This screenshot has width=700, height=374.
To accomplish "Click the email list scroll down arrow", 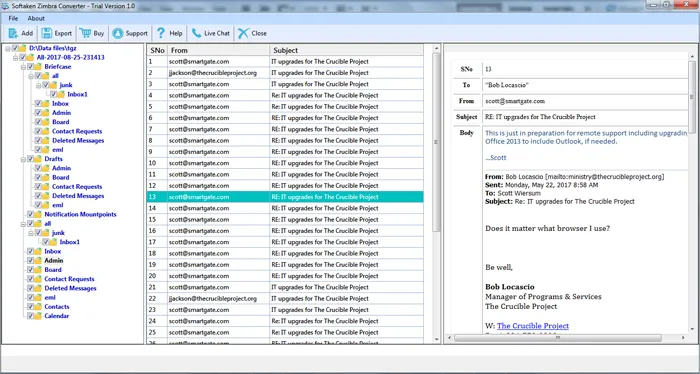I will [x=436, y=339].
